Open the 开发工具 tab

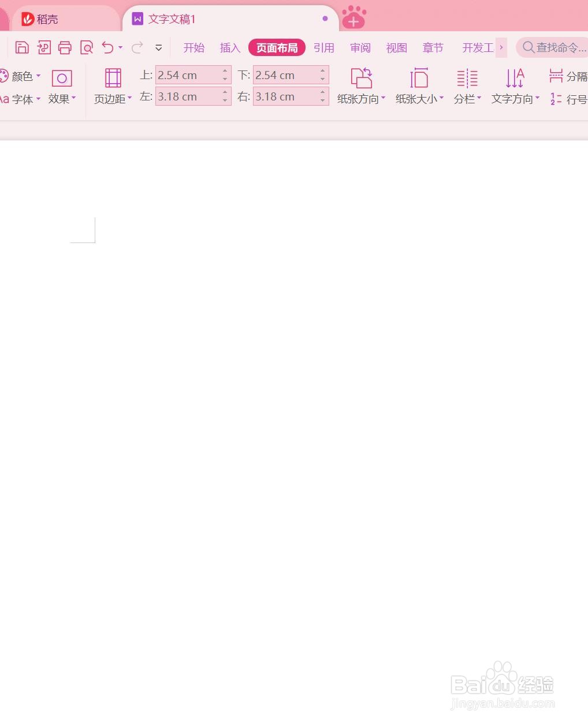[478, 48]
